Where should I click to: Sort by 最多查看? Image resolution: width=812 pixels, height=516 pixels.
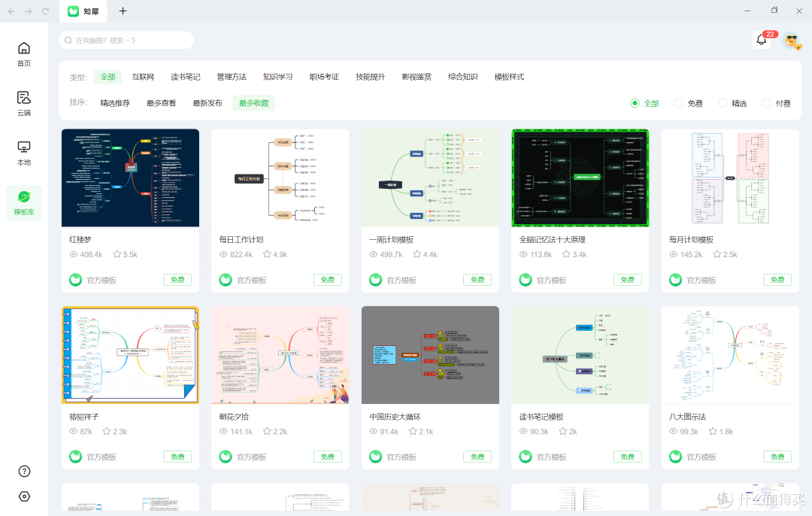pos(161,103)
